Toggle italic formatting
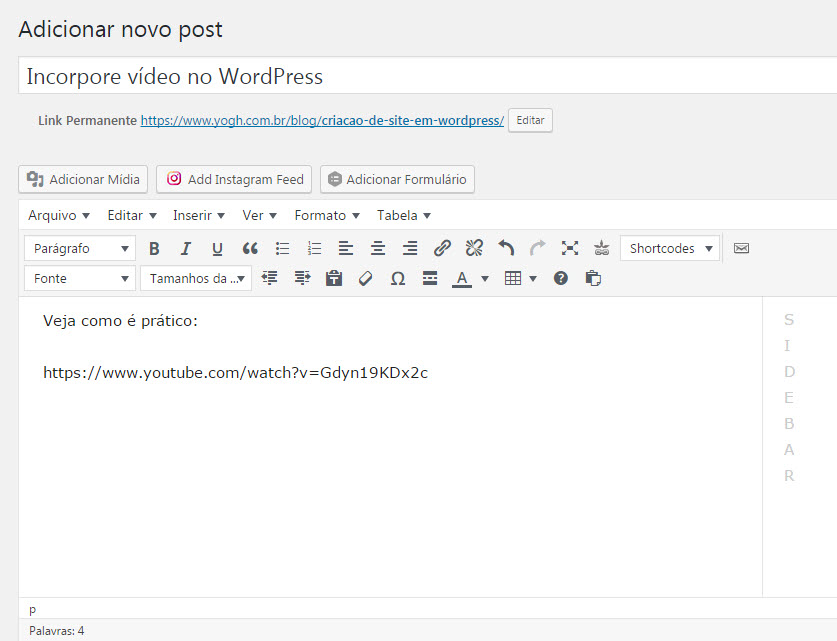837x641 pixels. coord(185,248)
